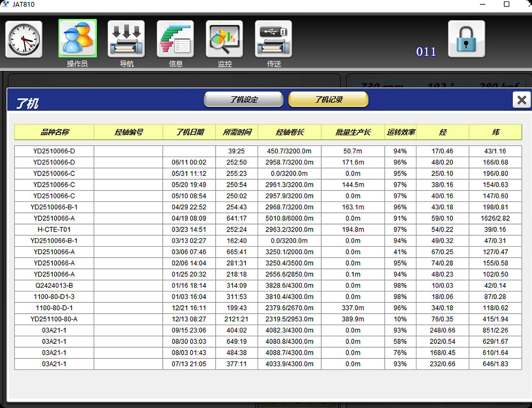Switch to the 了机设定 tab
Screen dimensions: 532x408
click(244, 100)
